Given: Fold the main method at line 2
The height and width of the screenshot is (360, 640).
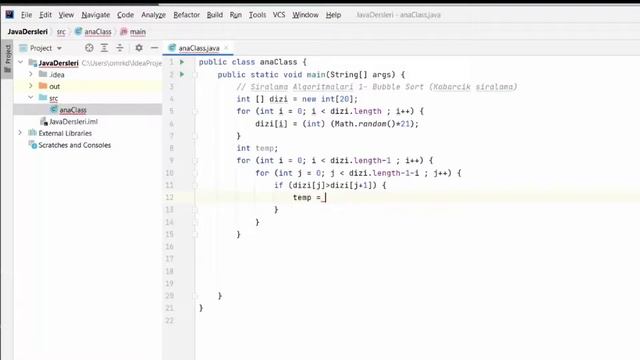Looking at the screenshot, I should coord(195,75).
